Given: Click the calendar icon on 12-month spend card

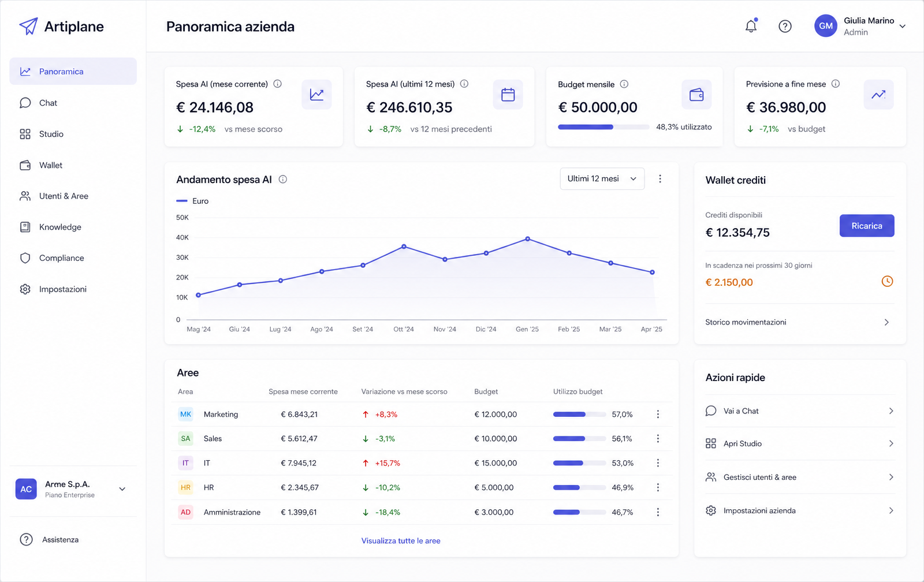Looking at the screenshot, I should click(x=508, y=95).
